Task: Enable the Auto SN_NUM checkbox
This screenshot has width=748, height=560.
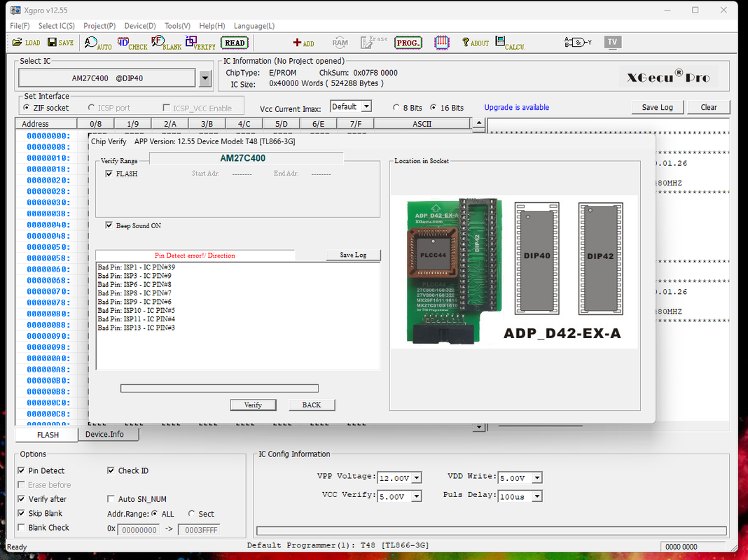Action: point(111,499)
